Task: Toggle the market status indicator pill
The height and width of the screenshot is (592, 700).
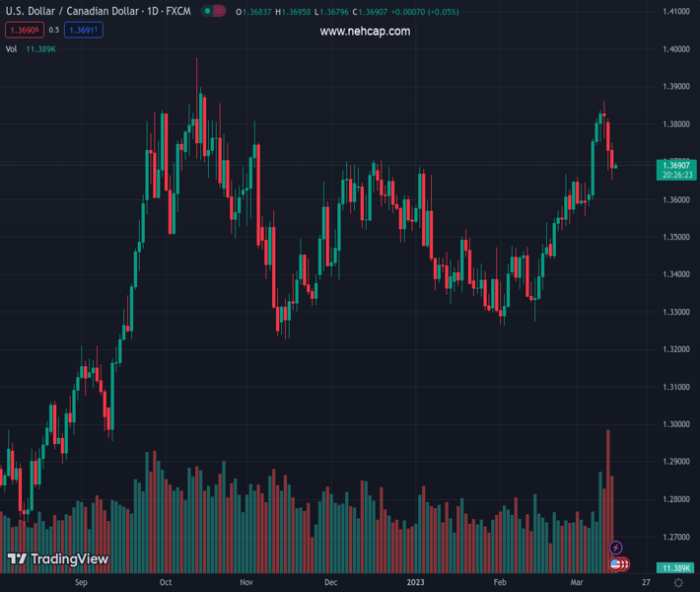Action: [213, 12]
